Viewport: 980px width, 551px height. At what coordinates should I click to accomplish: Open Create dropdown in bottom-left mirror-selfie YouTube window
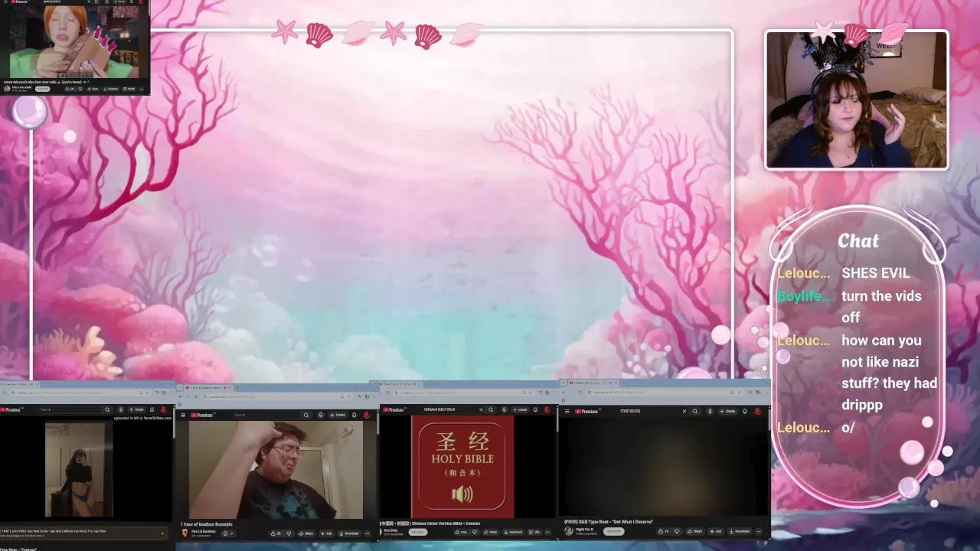coord(136,409)
